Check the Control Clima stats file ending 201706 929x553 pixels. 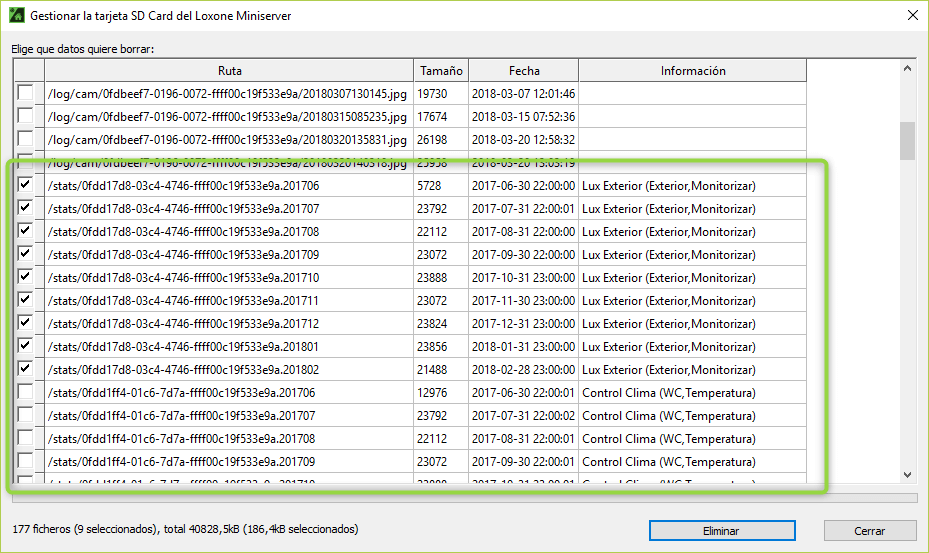coord(26,393)
